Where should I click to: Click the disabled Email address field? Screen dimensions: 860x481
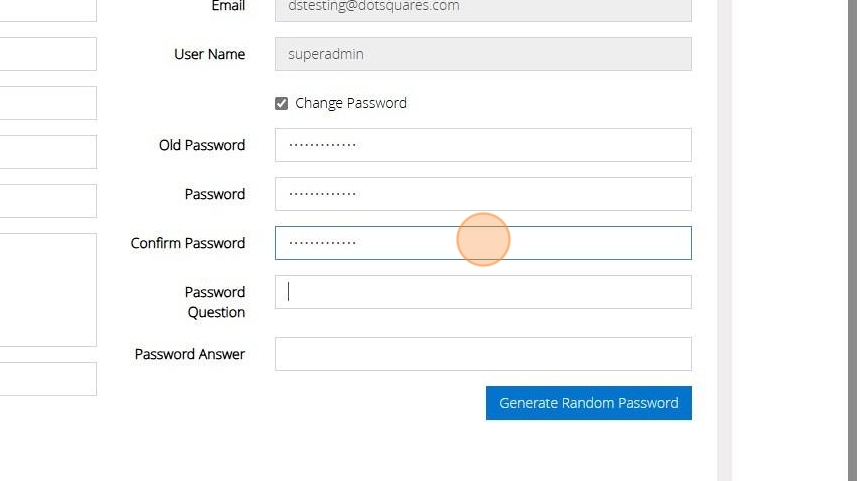click(483, 8)
